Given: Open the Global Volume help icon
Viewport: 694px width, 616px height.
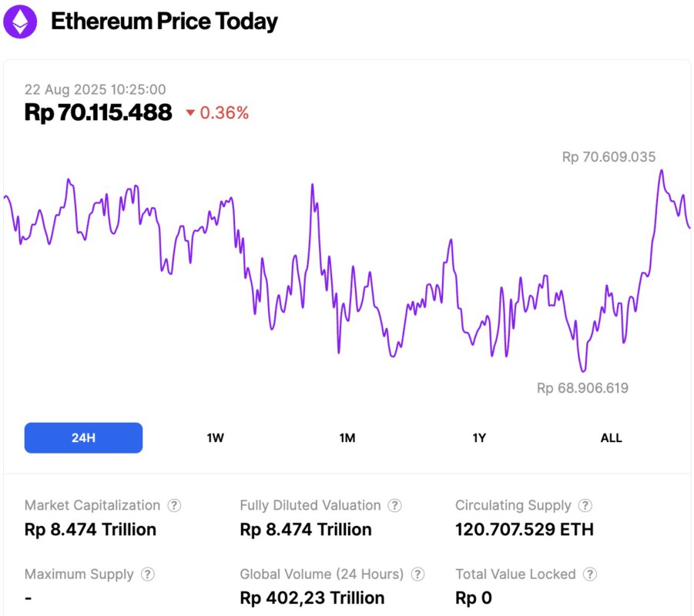Looking at the screenshot, I should pos(417,574).
